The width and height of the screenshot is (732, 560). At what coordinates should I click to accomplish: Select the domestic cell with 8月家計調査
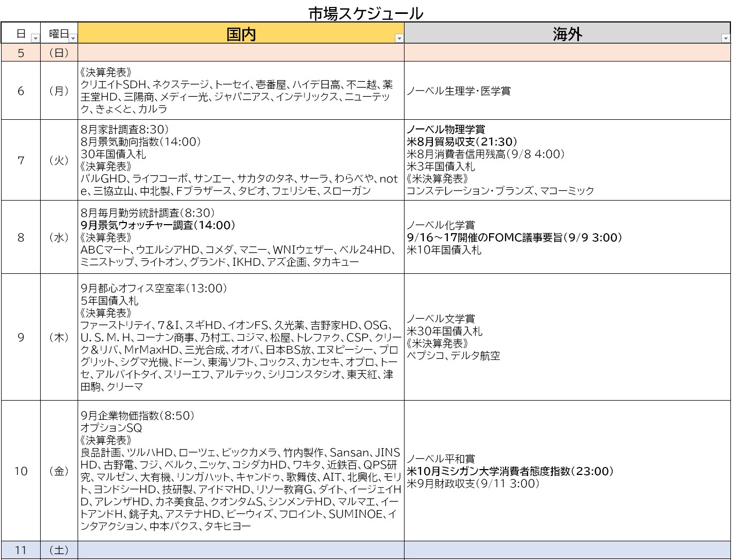(241, 160)
